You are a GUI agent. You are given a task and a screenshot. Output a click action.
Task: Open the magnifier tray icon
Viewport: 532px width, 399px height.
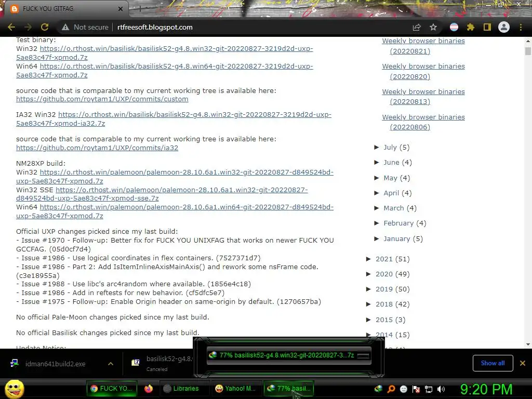391,389
